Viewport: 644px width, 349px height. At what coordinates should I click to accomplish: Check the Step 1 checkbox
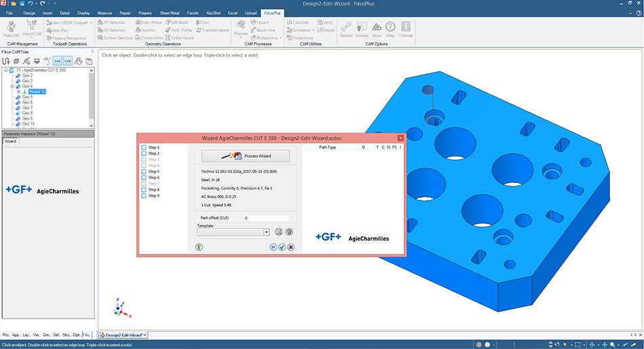pyautogui.click(x=143, y=147)
